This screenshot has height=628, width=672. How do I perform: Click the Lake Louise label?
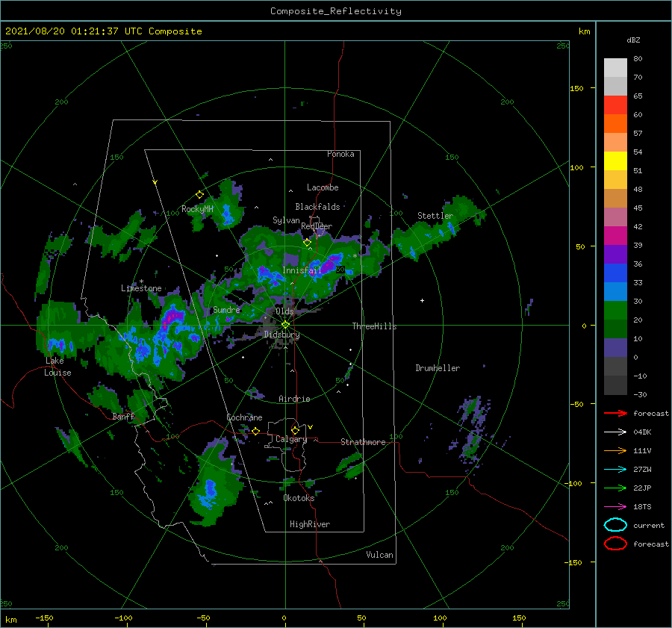(x=57, y=367)
